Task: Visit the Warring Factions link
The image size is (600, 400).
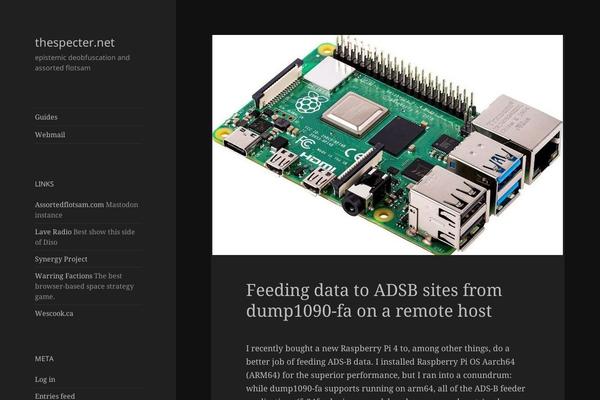Action: tap(64, 276)
